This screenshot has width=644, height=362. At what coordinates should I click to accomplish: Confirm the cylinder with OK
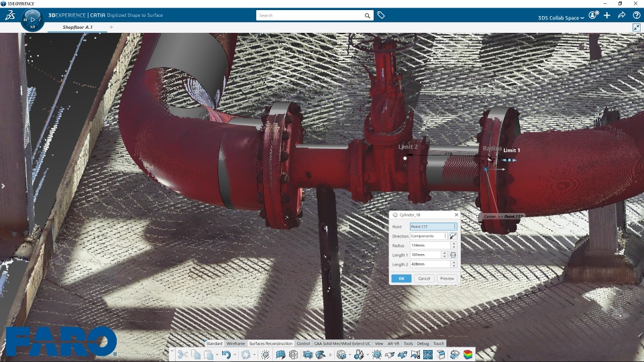click(x=401, y=278)
